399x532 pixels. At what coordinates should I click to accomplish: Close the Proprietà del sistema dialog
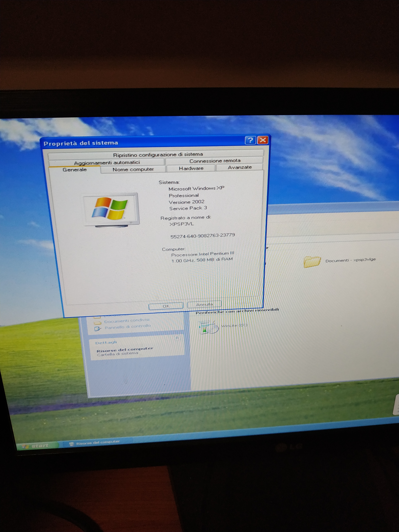(263, 140)
